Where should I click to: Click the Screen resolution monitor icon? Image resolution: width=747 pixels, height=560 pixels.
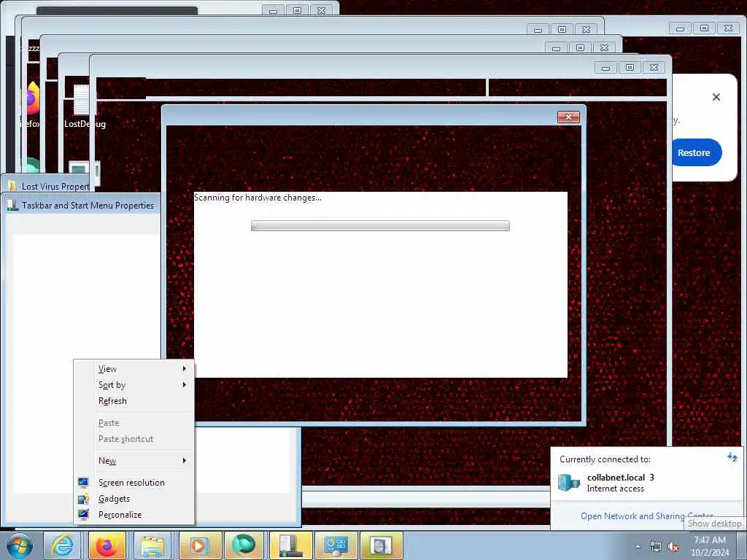pos(83,483)
